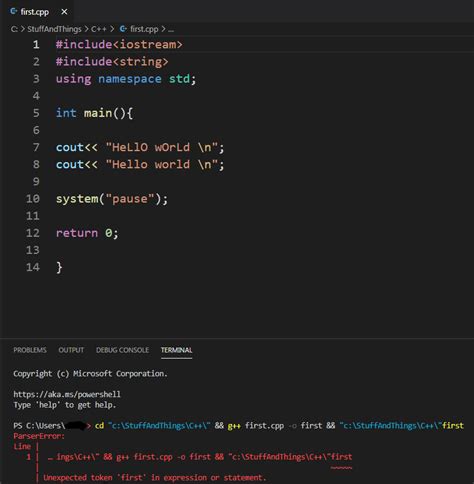
Task: Click the breadcrumb C++ file icon
Action: click(123, 29)
